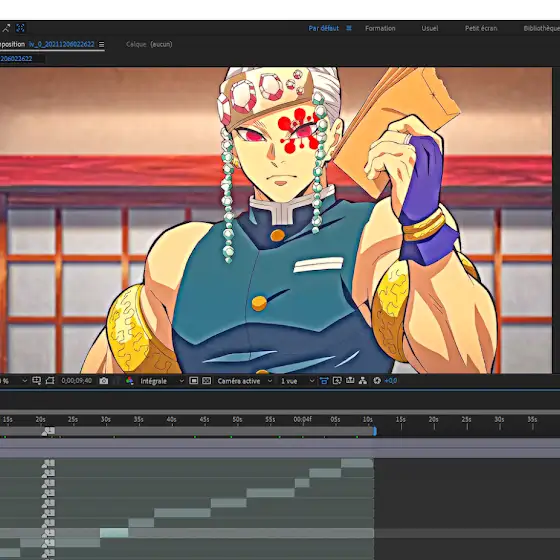Select the top layer clip ending at 10s

pyautogui.click(x=357, y=463)
